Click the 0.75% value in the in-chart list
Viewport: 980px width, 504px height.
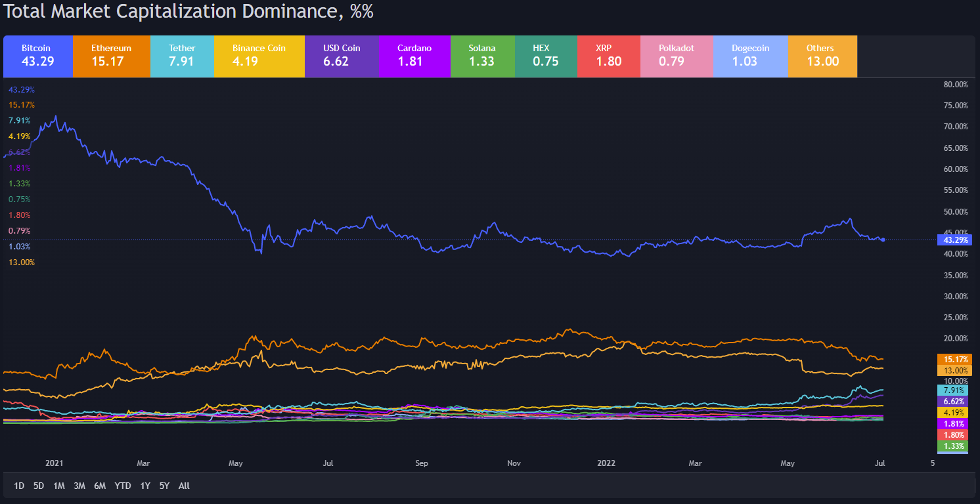click(20, 199)
